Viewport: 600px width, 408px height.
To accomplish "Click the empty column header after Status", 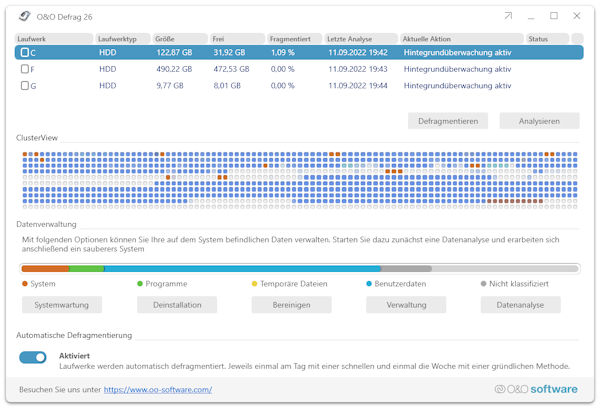I will pos(577,39).
